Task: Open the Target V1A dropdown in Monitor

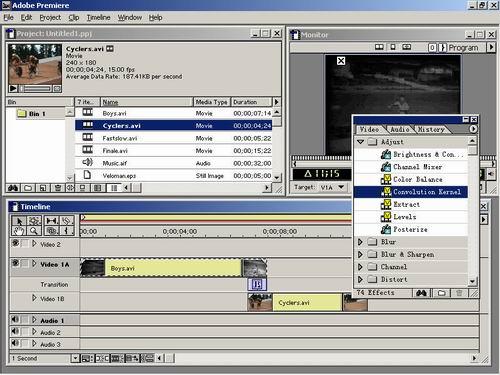Action: (341, 187)
